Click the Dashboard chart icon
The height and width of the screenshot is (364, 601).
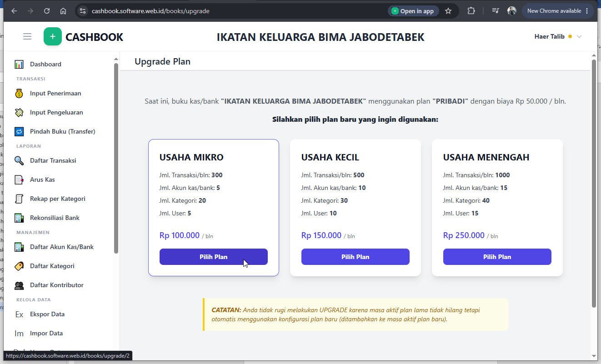click(19, 64)
